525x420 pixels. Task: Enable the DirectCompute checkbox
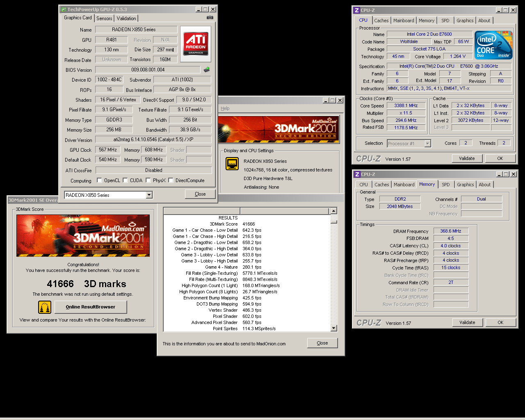tap(171, 180)
